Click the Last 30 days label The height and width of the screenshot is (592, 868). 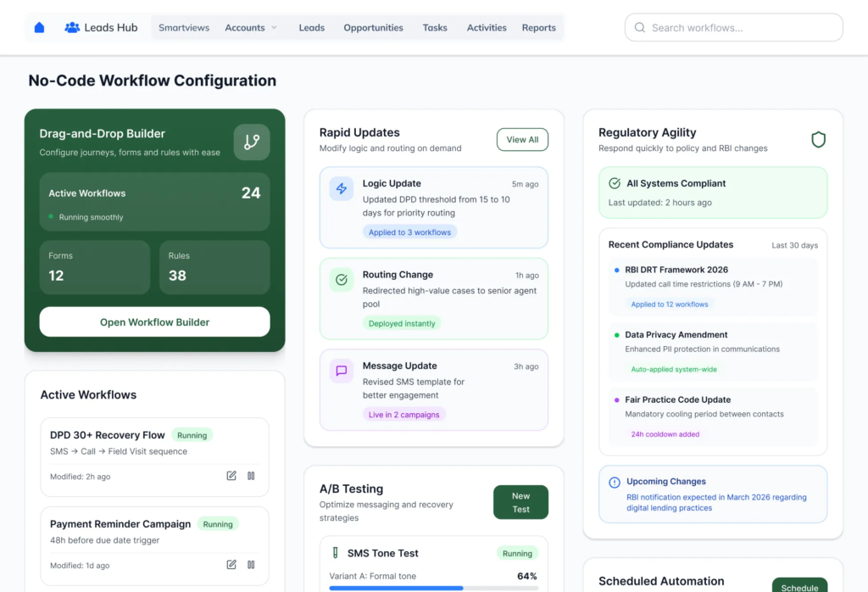click(794, 245)
